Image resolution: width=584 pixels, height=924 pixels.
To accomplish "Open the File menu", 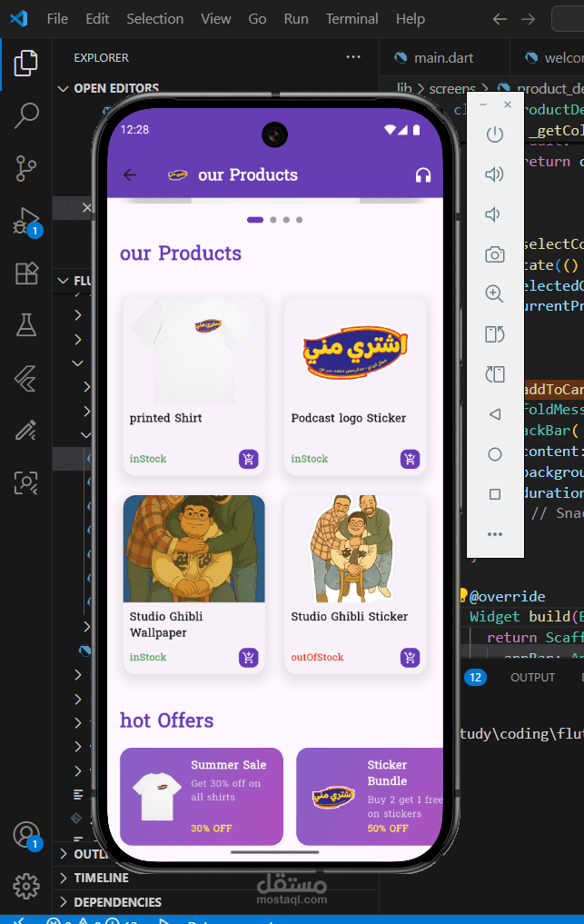I will 57,19.
